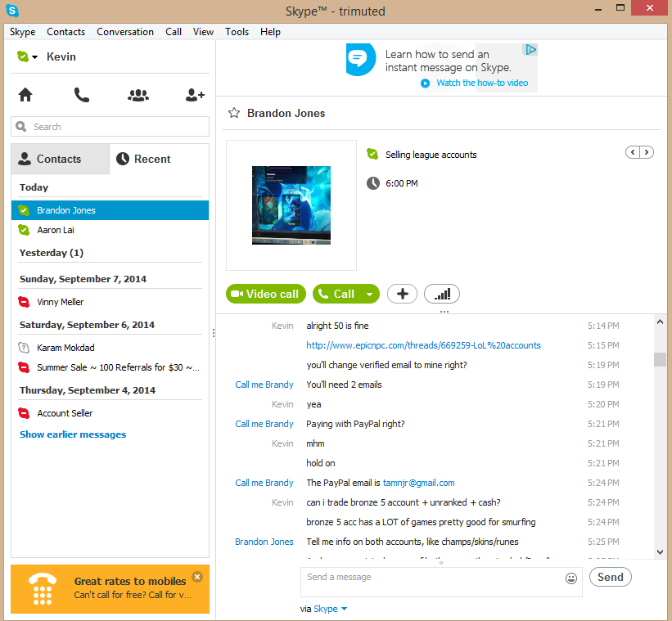672x621 pixels.
Task: Open the Skype Home icon
Action: (25, 95)
